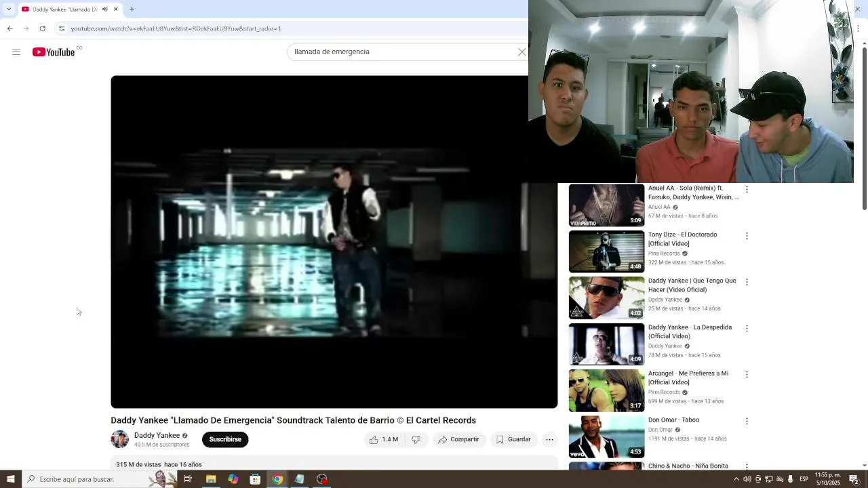The height and width of the screenshot is (488, 868).
Task: Open the volume speaker tray icon
Action: (747, 479)
